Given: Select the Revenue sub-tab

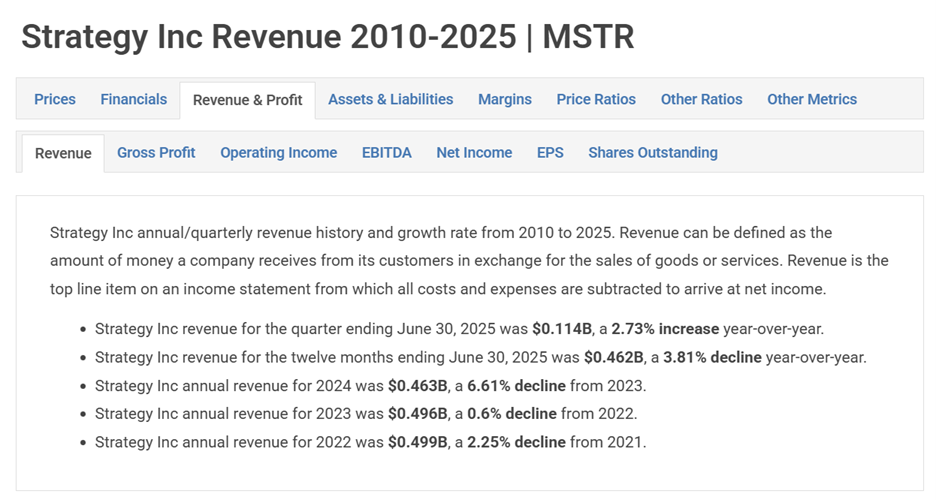Looking at the screenshot, I should click(63, 153).
